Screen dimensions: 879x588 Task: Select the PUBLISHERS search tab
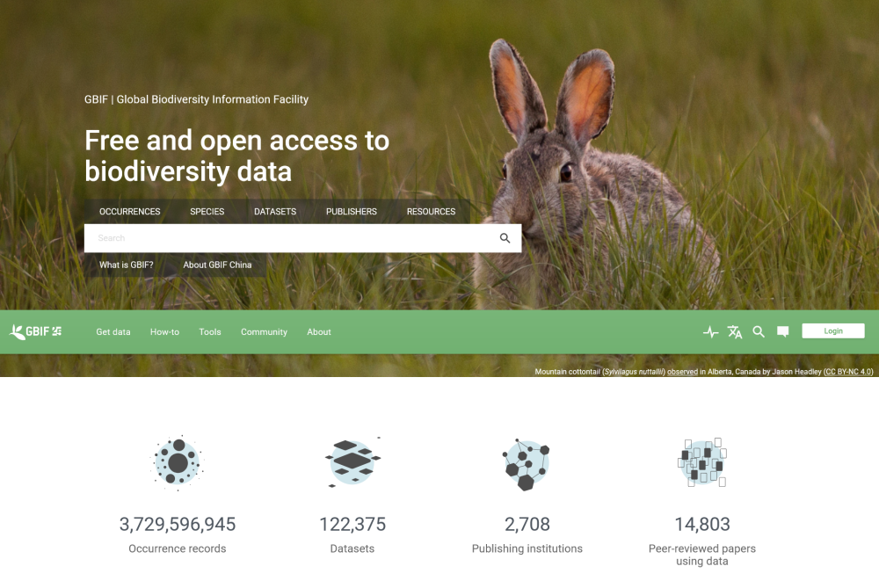(352, 211)
